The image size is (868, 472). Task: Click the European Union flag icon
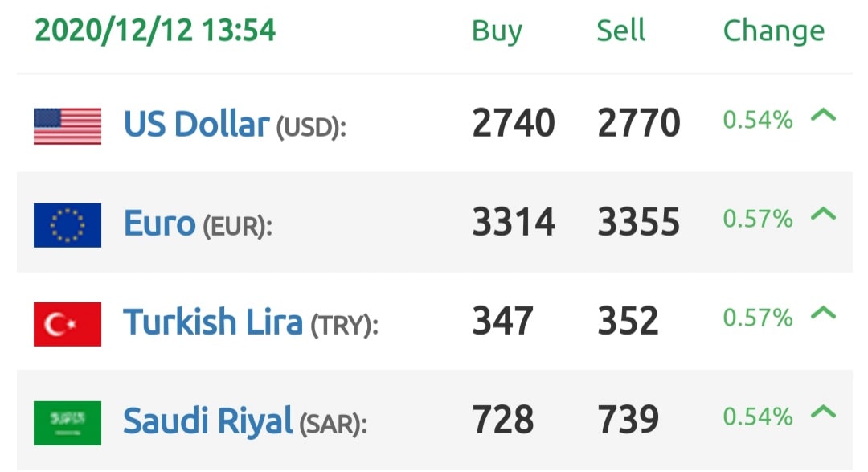68,225
